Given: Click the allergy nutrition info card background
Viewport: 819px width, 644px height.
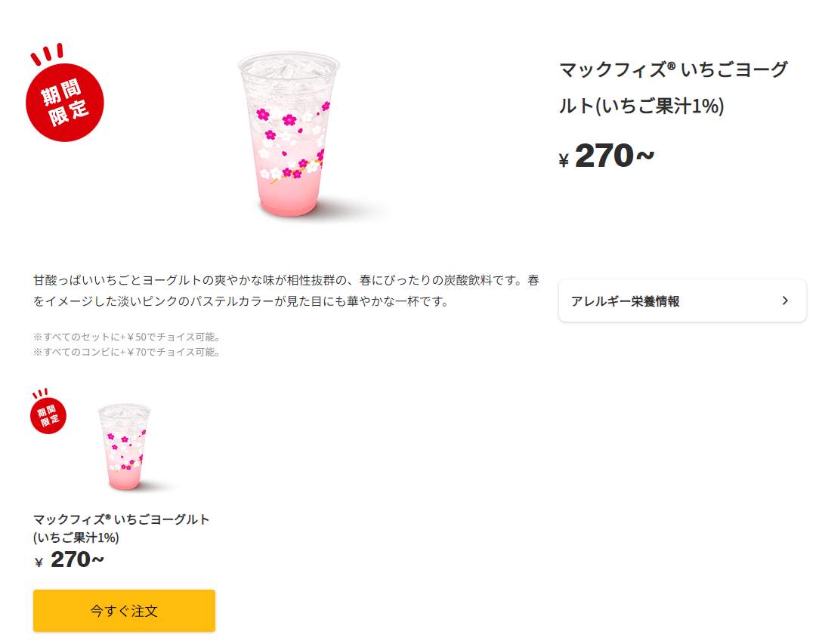Looking at the screenshot, I should pyautogui.click(x=680, y=300).
